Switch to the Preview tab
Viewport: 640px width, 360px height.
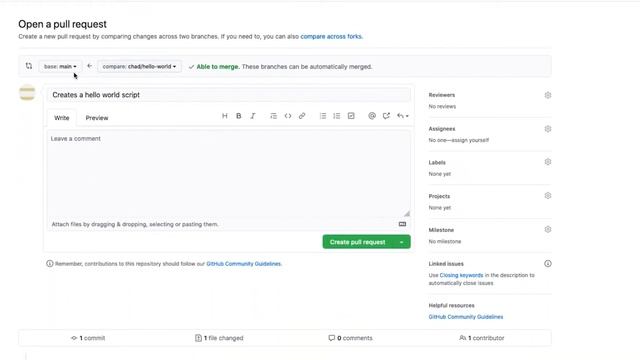click(x=97, y=118)
